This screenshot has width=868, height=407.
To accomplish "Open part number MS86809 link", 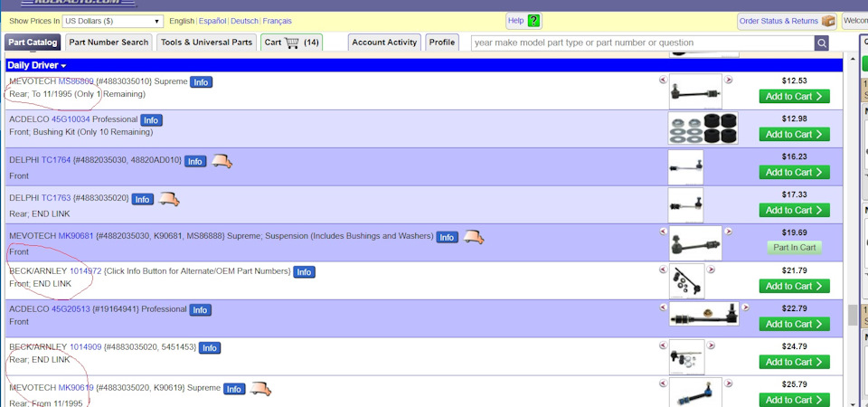I will coord(76,81).
